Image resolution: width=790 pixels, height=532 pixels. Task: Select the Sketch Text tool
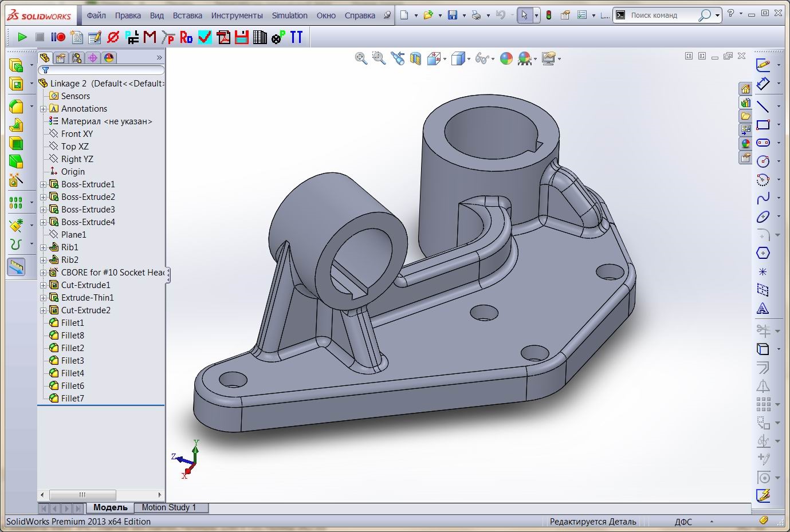763,309
